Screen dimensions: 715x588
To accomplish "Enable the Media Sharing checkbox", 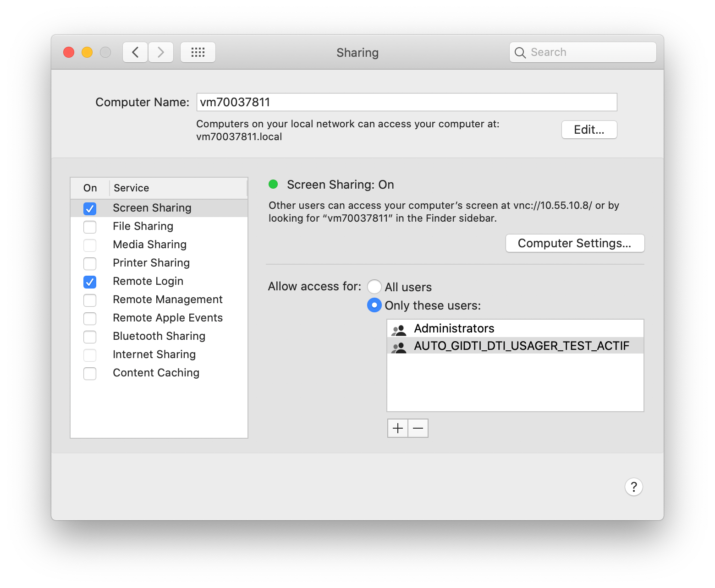I will coord(90,245).
